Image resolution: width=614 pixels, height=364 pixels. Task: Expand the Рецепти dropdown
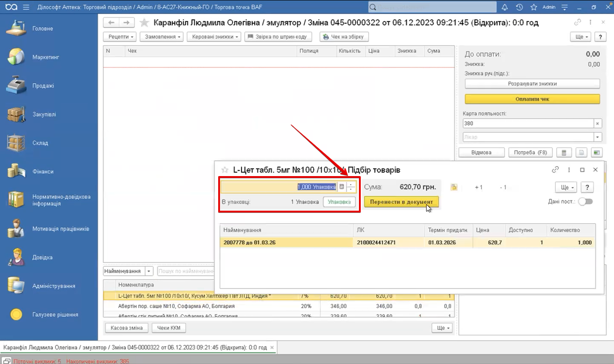click(x=120, y=37)
